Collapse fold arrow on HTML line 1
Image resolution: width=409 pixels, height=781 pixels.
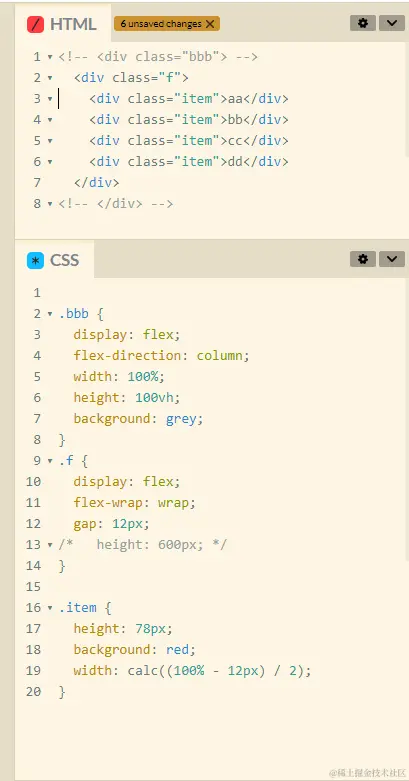click(x=50, y=57)
